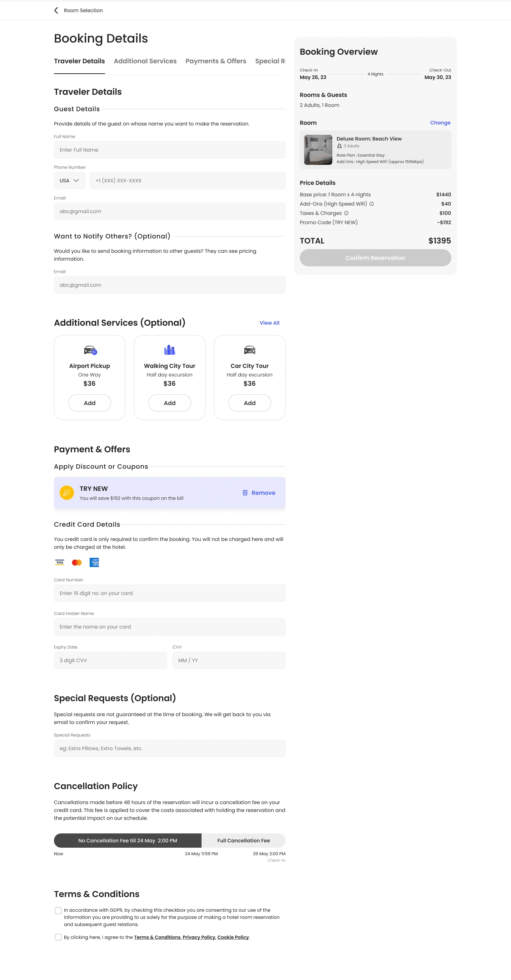Click the Confirm Reservation button

[x=376, y=258]
